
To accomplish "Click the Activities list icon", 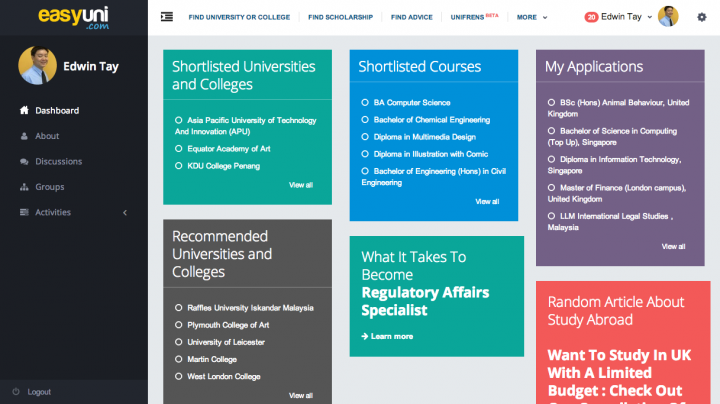I will pyautogui.click(x=24, y=212).
